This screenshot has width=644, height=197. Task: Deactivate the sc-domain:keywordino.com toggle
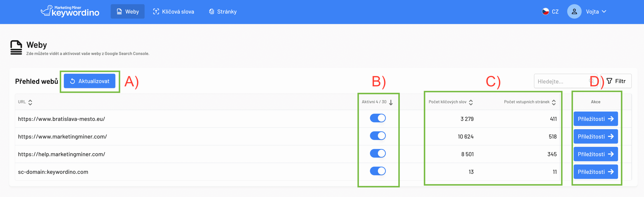[378, 171]
